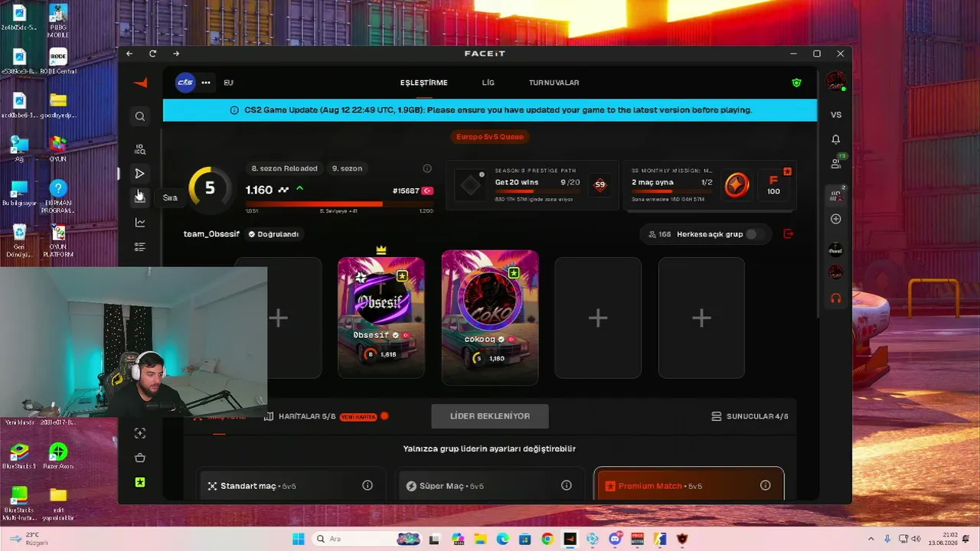Screen dimensions: 980x551
Task: Go forward with the FACEIT forward arrow
Action: (176, 54)
